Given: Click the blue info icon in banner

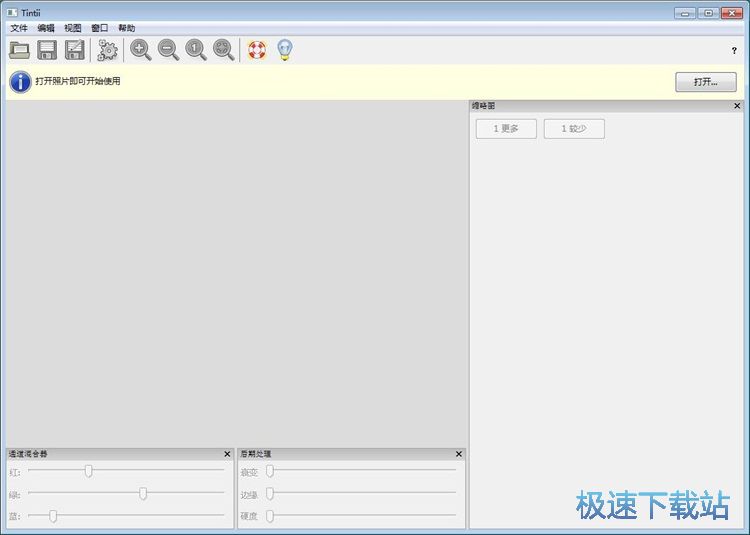Looking at the screenshot, I should pyautogui.click(x=20, y=82).
